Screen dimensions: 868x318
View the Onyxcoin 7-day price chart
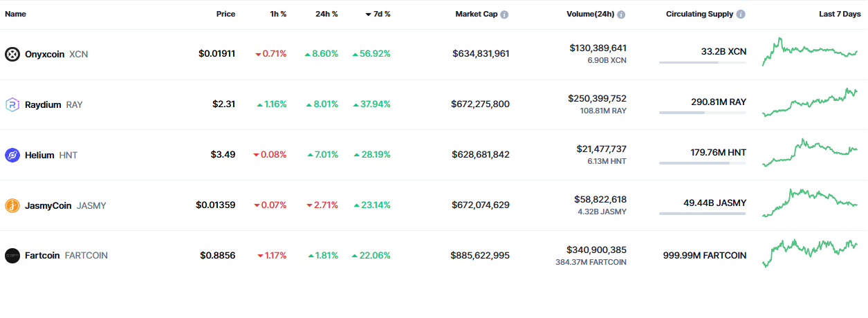810,53
